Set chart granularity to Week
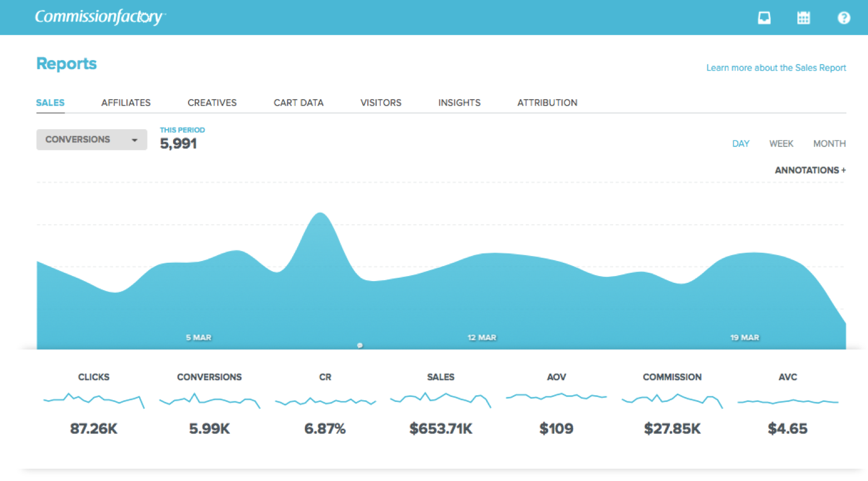Image resolution: width=868 pixels, height=481 pixels. [781, 144]
